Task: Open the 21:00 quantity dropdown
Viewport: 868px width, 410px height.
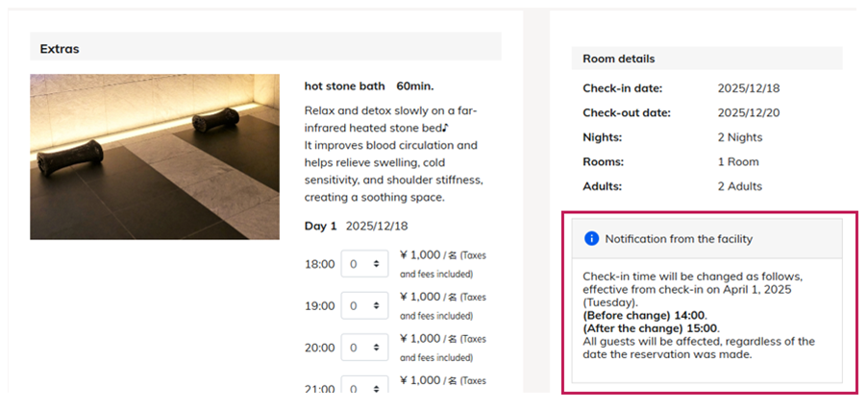Action: tap(364, 386)
